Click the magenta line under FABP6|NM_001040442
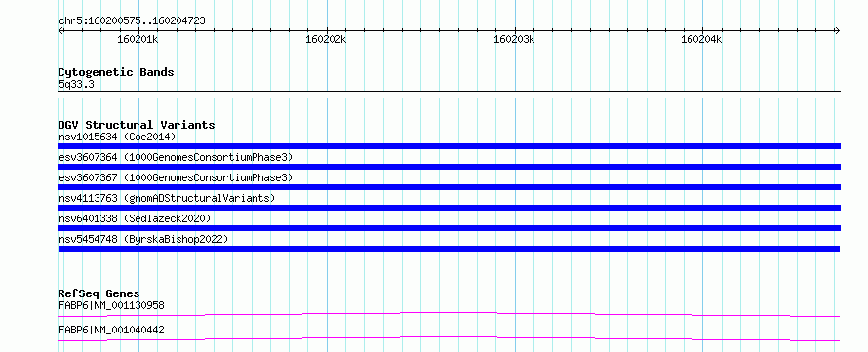This screenshot has width=868, height=352. (x=449, y=338)
